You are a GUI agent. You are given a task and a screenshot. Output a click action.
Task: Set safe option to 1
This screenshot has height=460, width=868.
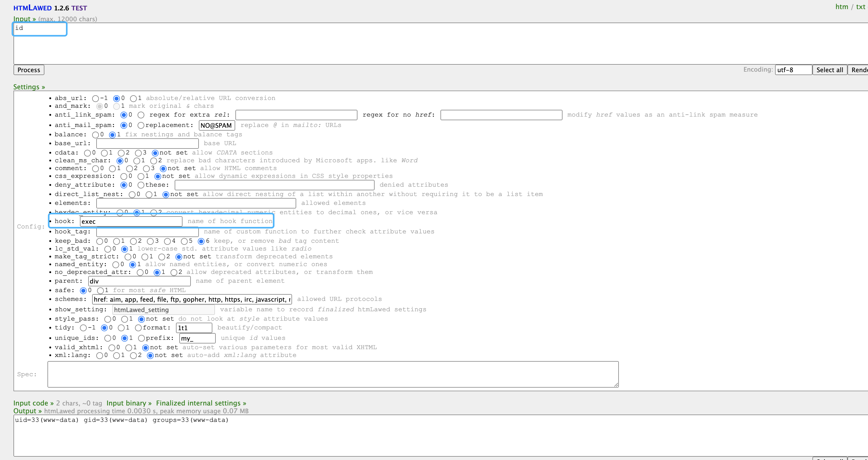100,290
